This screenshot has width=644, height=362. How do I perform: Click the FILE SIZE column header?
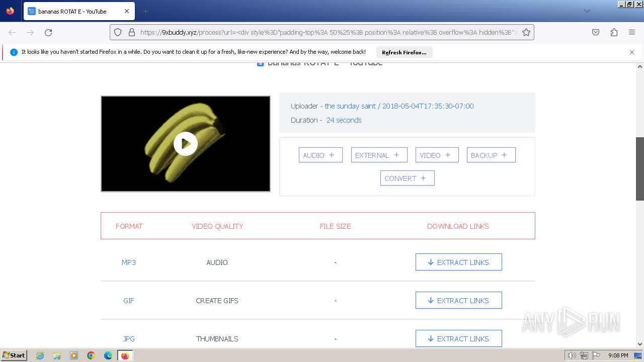[x=336, y=226]
